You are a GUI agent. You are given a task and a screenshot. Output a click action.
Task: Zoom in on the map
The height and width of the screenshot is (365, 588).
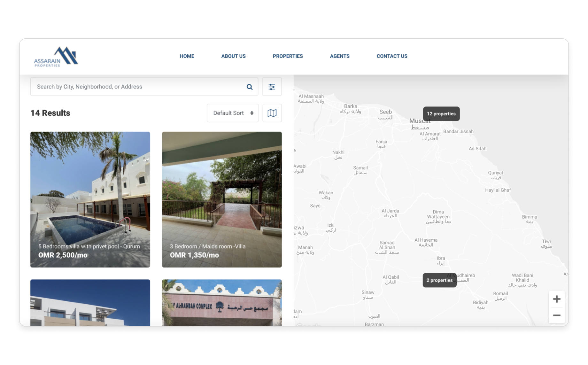tap(556, 299)
